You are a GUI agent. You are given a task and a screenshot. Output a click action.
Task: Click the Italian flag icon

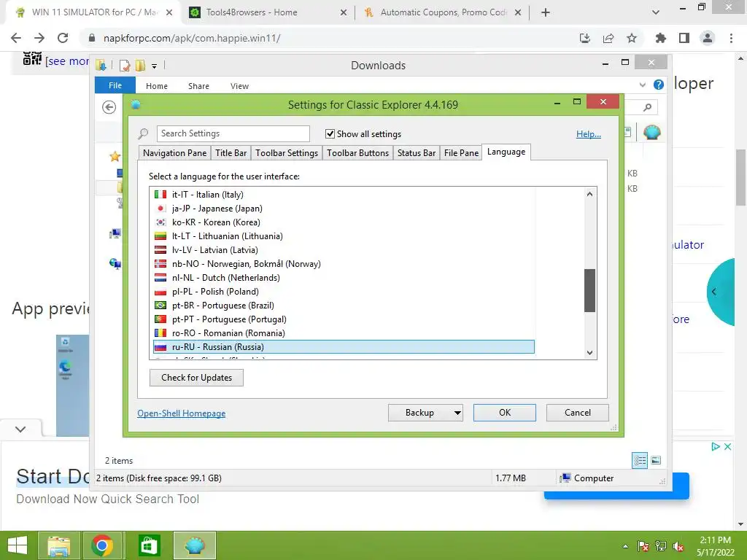pyautogui.click(x=160, y=194)
